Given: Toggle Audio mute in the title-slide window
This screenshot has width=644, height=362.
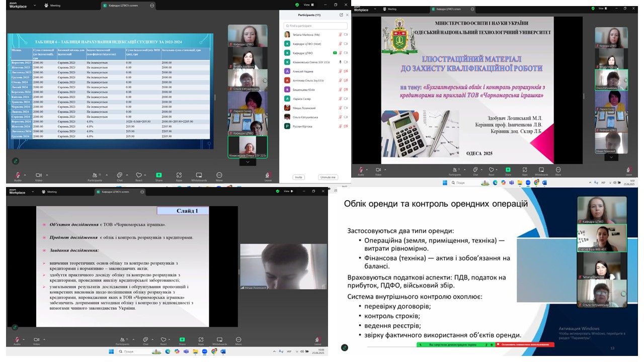Looking at the screenshot, I should click(361, 171).
